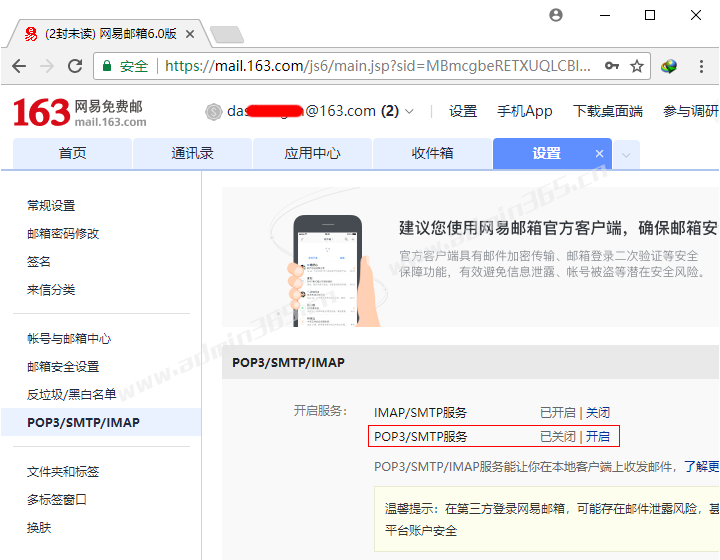Open a new browser tab

[x=227, y=34]
